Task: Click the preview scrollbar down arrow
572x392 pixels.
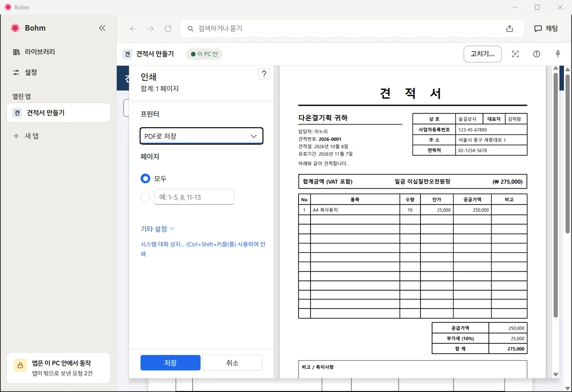Action: tap(555, 375)
